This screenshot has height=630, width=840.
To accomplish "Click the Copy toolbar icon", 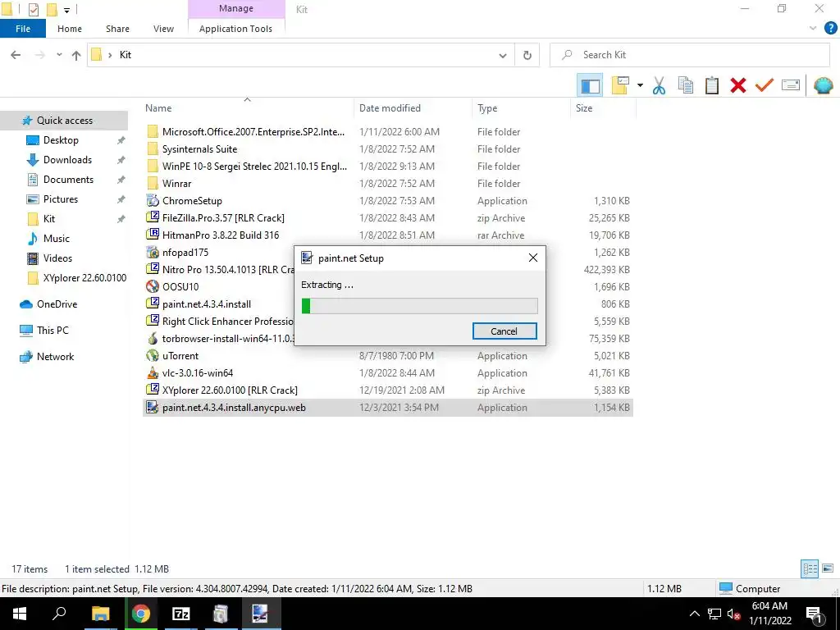I will click(685, 85).
